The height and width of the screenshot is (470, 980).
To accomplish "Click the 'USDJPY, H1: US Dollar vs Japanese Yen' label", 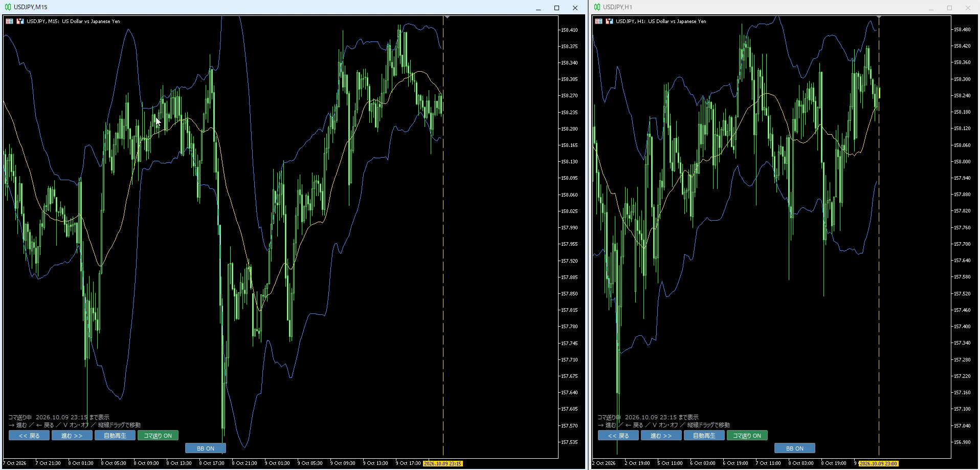I will 661,22.
